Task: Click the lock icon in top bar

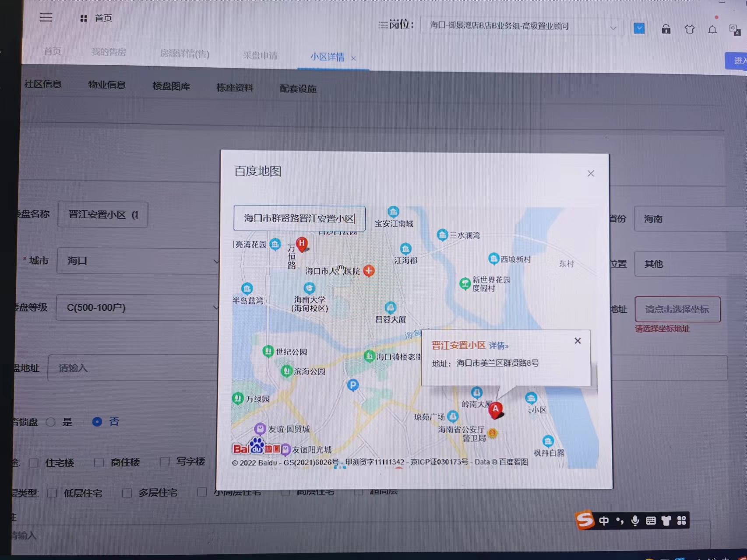Action: (666, 29)
